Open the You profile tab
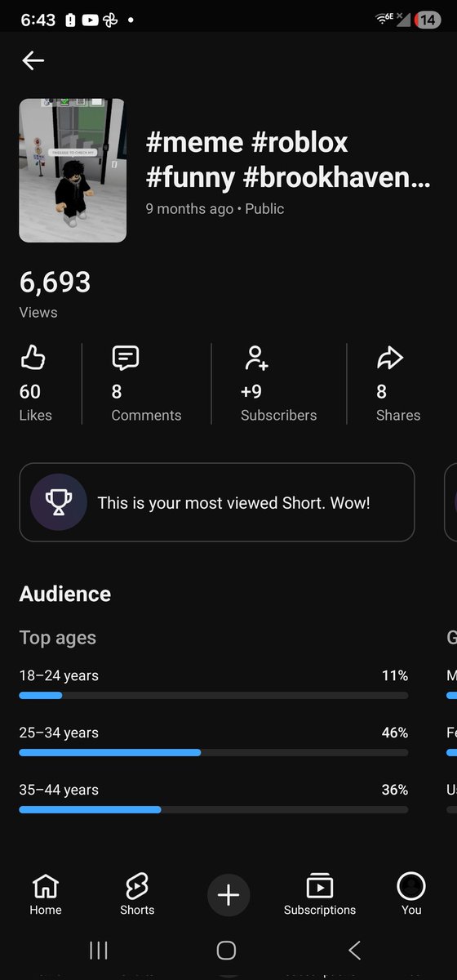 (411, 893)
